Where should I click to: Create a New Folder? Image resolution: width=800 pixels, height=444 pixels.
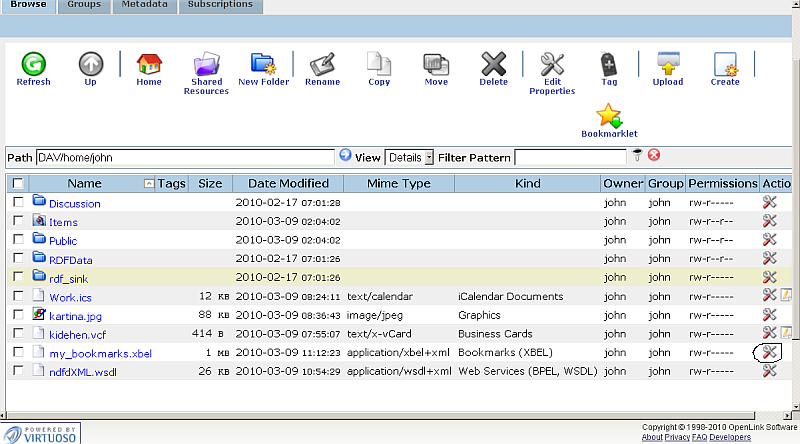coord(263,64)
